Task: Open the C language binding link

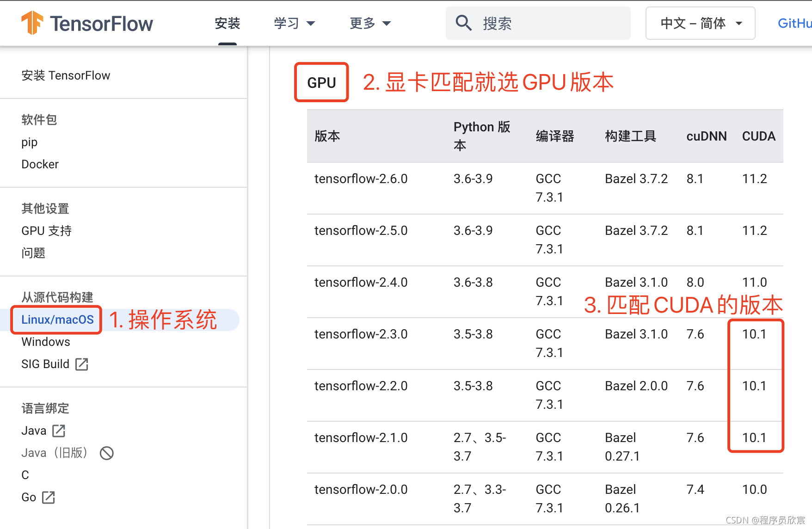Action: click(25, 475)
